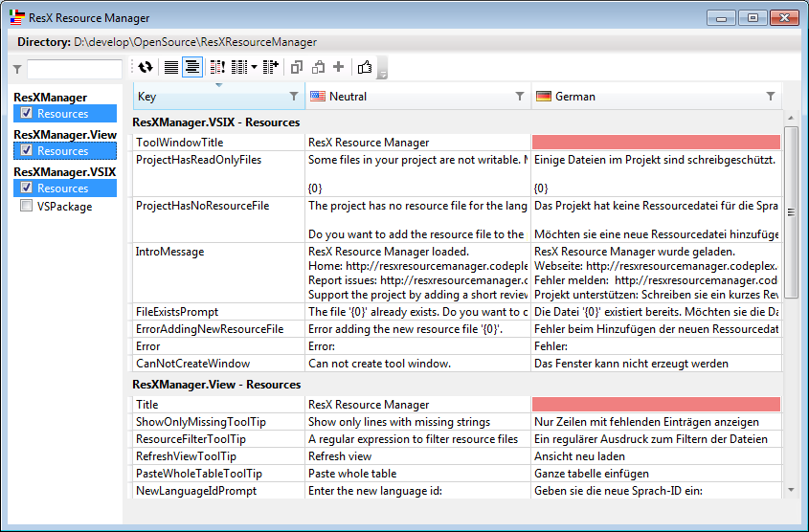The width and height of the screenshot is (809, 532).
Task: Select the left-aligned text view icon
Action: pyautogui.click(x=170, y=67)
